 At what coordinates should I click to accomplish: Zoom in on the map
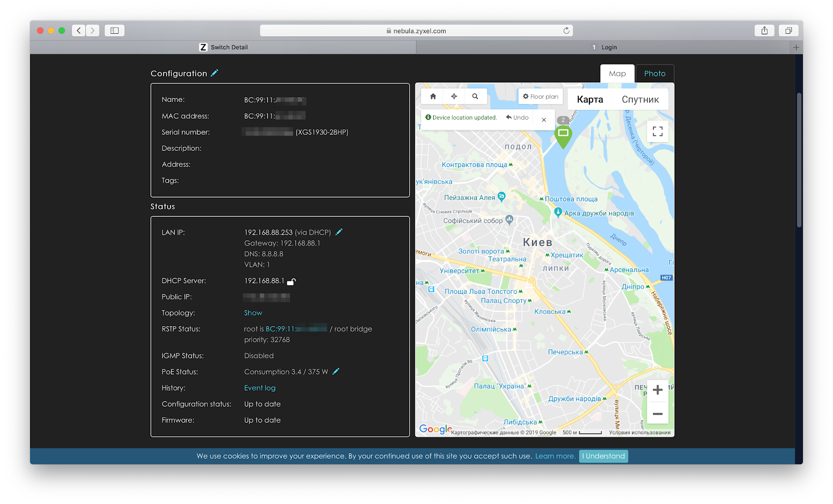658,390
